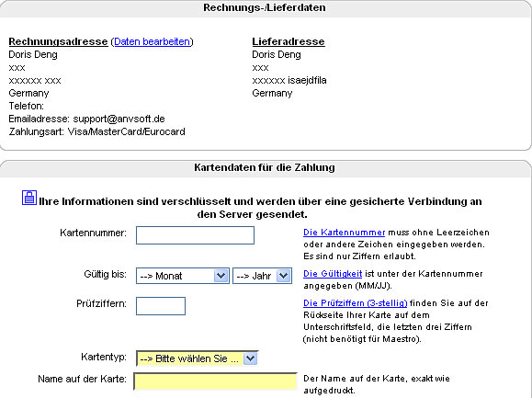Screen dimensions: 532x398
Task: Click the Gültig bis: label
Action: click(105, 274)
